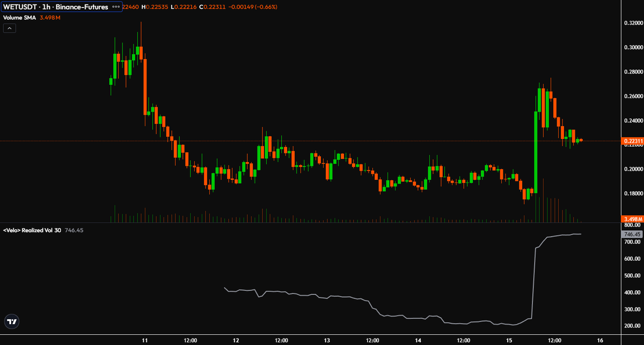Click the 500.00 volatility axis label
This screenshot has width=644, height=345.
pyautogui.click(x=632, y=276)
